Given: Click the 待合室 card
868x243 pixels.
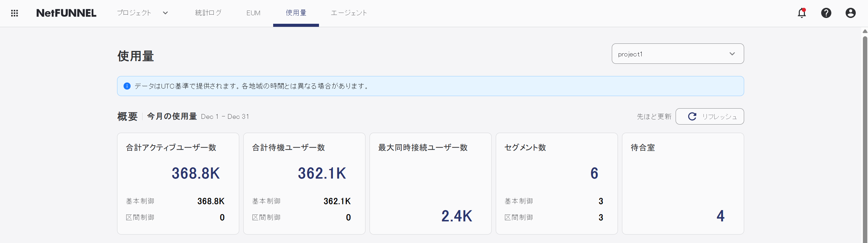Looking at the screenshot, I should click(683, 183).
